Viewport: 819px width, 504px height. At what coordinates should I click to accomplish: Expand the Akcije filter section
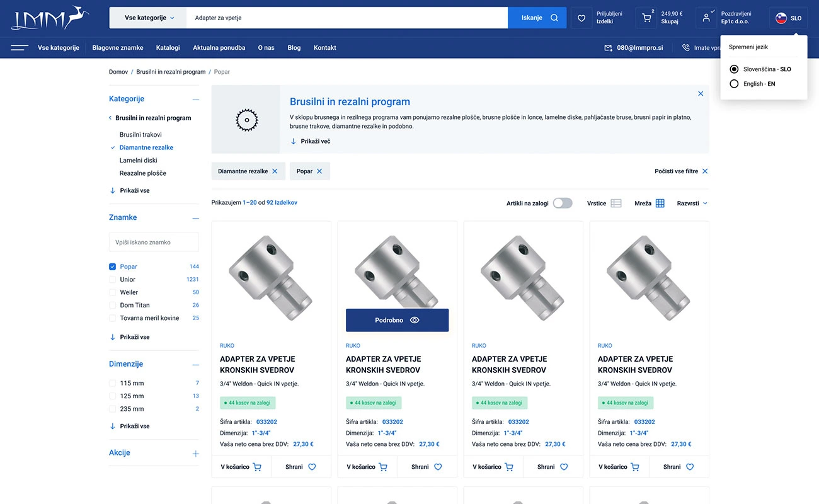[x=195, y=453]
